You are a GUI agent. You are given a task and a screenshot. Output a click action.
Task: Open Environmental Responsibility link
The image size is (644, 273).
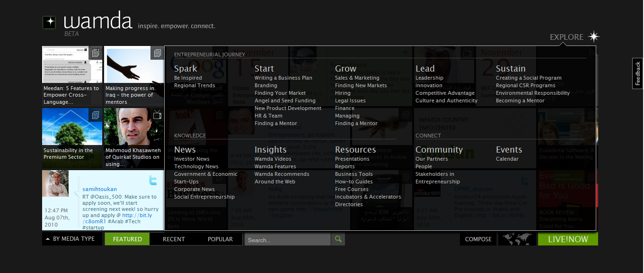(x=533, y=93)
